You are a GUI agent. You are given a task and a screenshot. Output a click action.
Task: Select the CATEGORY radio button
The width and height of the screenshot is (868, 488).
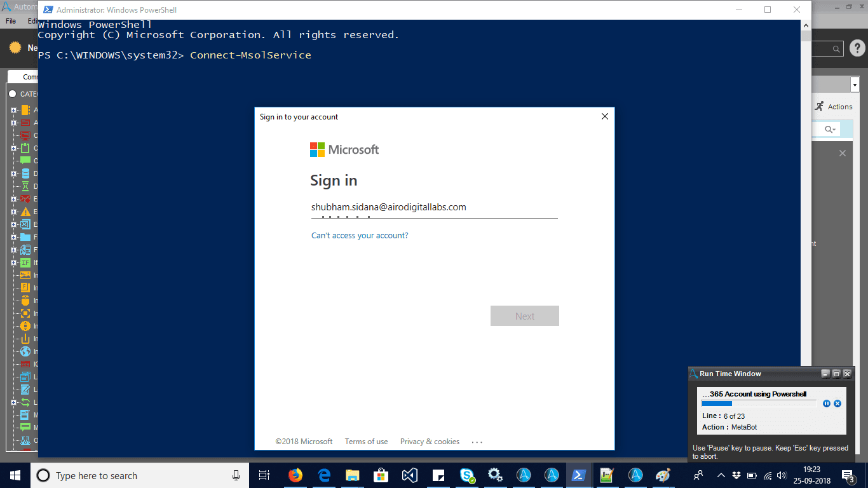click(12, 94)
